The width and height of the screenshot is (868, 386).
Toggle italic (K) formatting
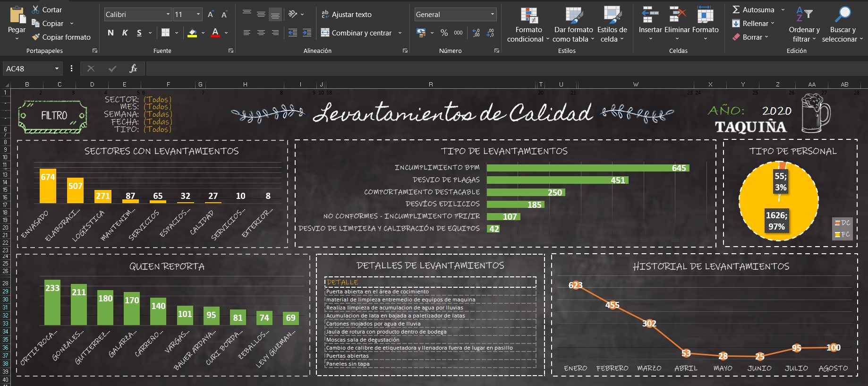[x=125, y=33]
